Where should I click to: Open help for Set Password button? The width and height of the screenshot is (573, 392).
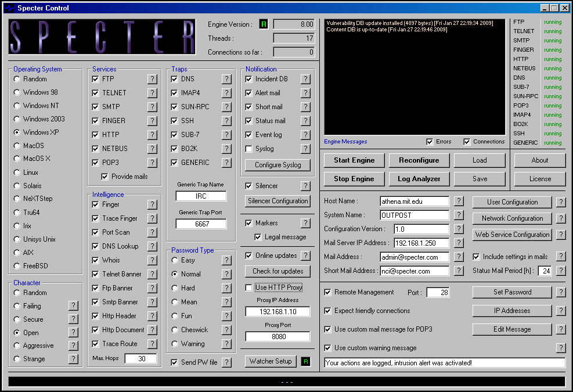[x=561, y=292]
